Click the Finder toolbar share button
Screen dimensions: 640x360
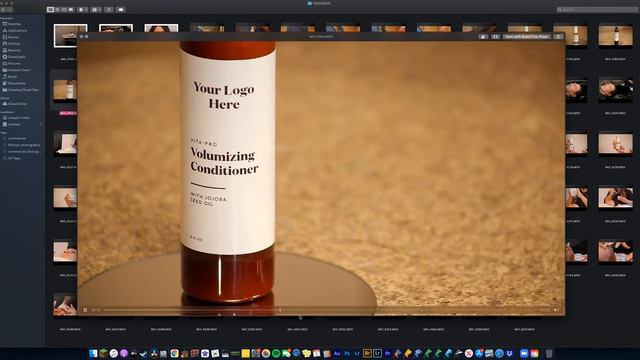pyautogui.click(x=109, y=9)
